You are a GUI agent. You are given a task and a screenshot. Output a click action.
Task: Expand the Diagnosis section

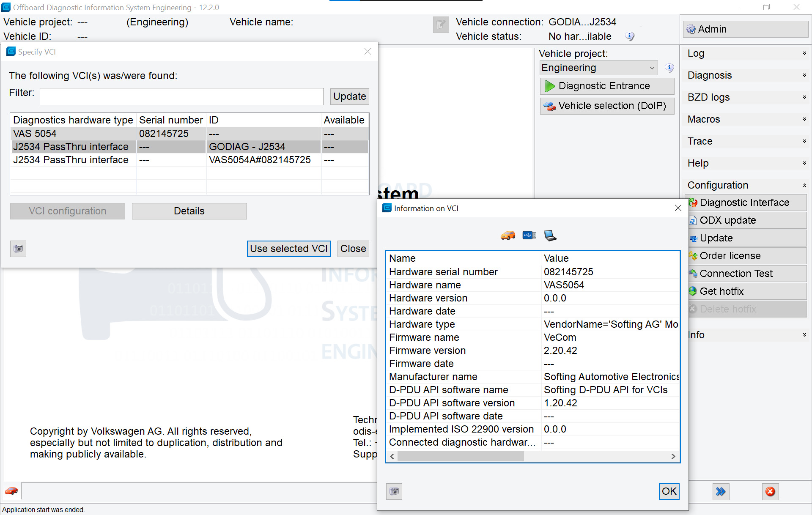pos(746,75)
